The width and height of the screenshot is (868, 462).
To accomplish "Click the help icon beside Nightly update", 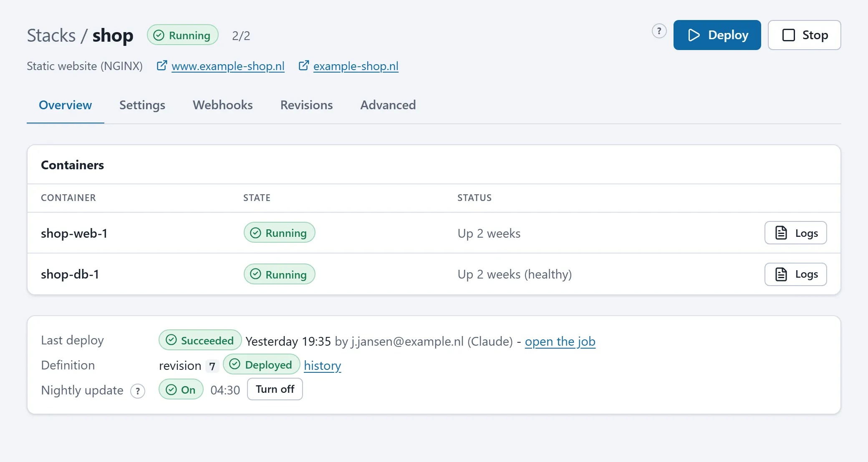I will [138, 391].
